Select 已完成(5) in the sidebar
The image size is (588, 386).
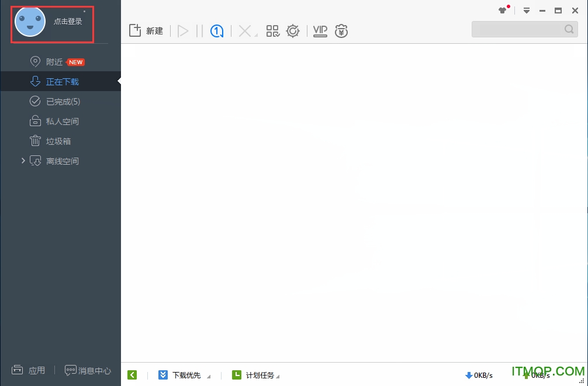(x=63, y=102)
